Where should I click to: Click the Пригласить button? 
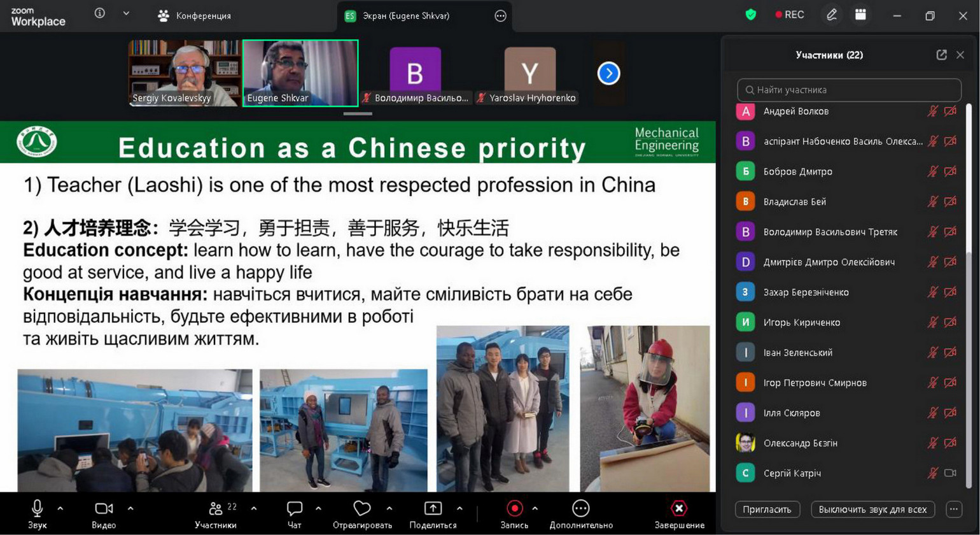[767, 510]
